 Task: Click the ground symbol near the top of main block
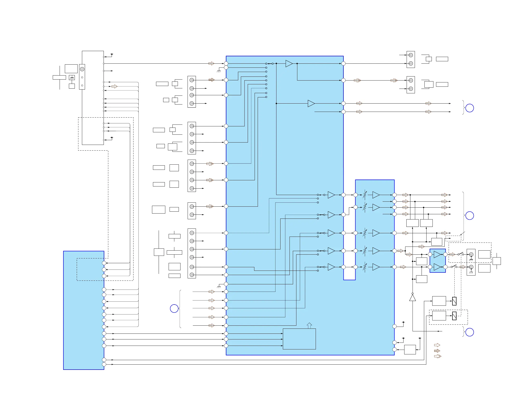click(x=219, y=70)
